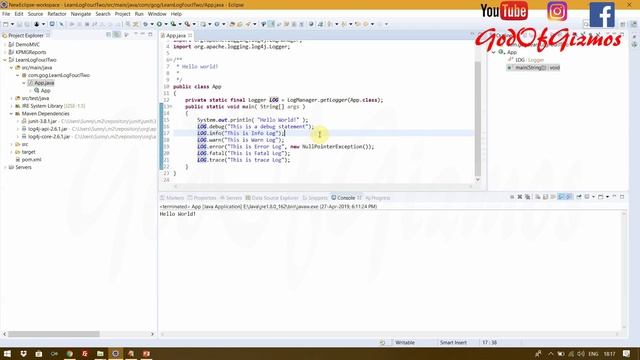Image resolution: width=640 pixels, height=360 pixels.
Task: Click the Remove All Terminated Launches console icon
Action: (527, 197)
